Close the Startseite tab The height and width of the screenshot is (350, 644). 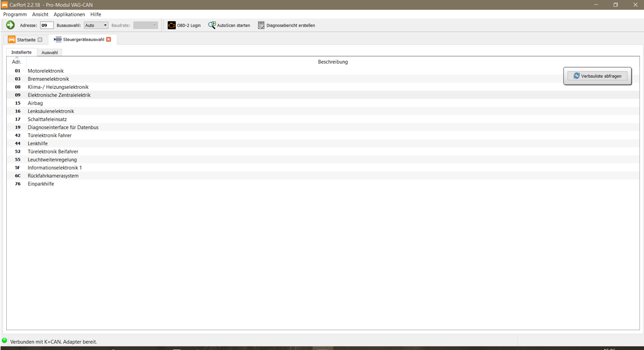(x=40, y=40)
